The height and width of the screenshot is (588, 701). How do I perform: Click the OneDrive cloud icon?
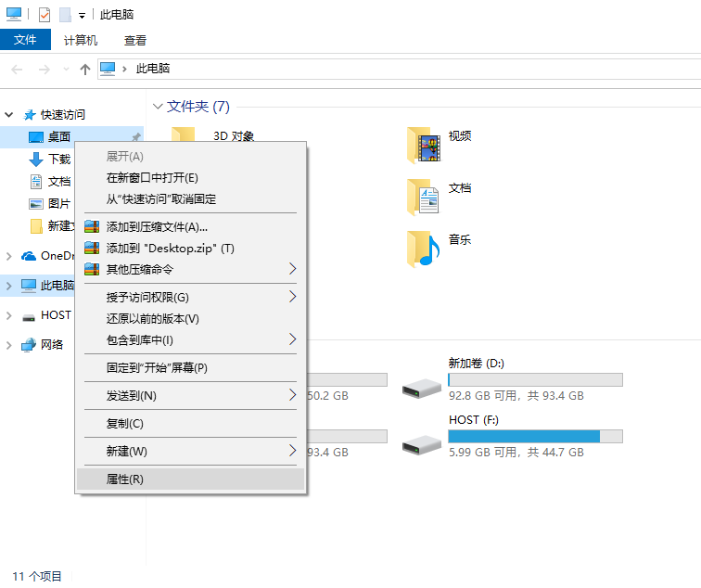click(29, 256)
